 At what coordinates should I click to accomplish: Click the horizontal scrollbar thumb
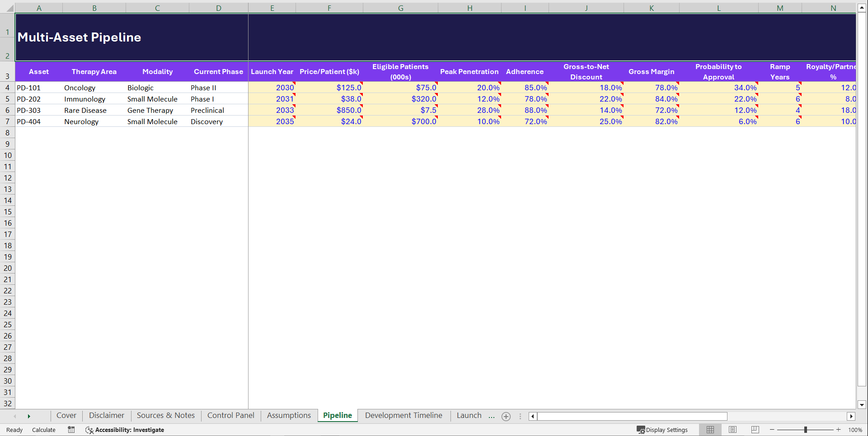point(632,416)
